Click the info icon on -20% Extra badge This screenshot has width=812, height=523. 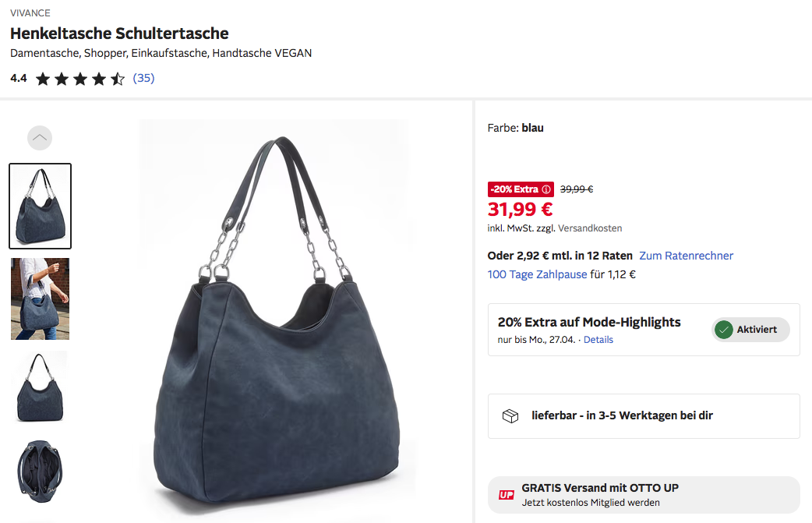pyautogui.click(x=546, y=189)
